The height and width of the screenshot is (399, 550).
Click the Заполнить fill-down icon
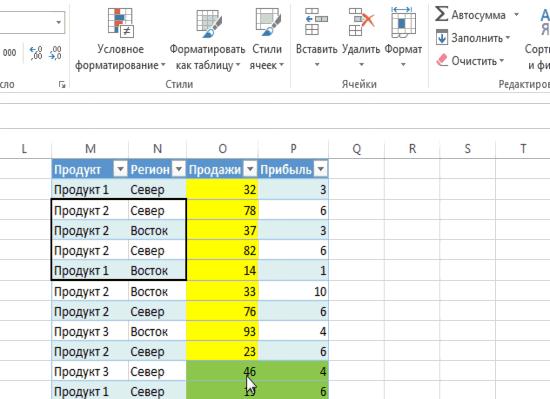click(x=442, y=37)
